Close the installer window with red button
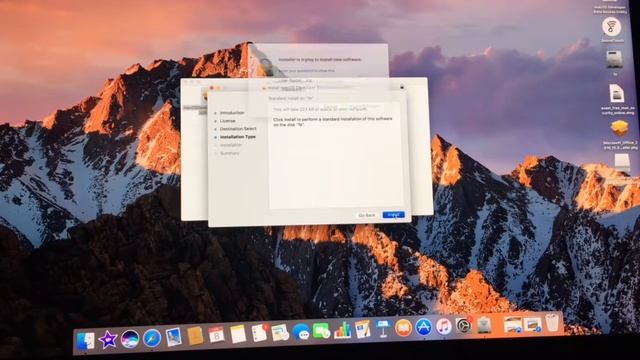640x360 pixels. 211,88
